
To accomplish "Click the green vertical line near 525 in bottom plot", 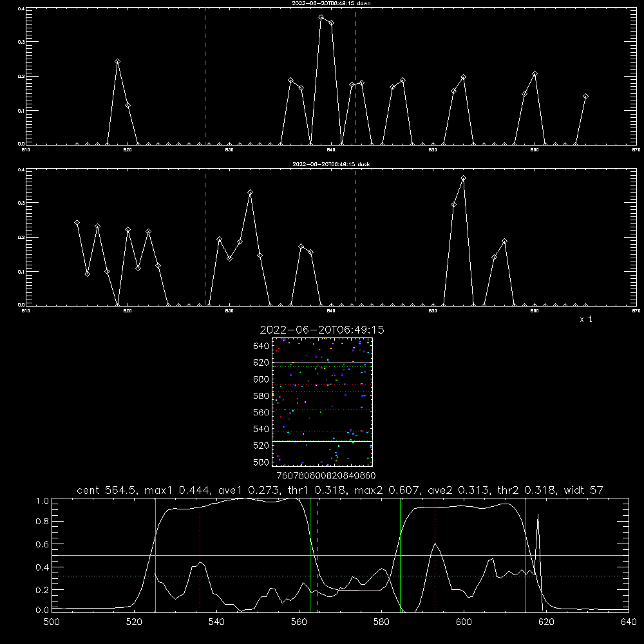I will tap(155, 554).
